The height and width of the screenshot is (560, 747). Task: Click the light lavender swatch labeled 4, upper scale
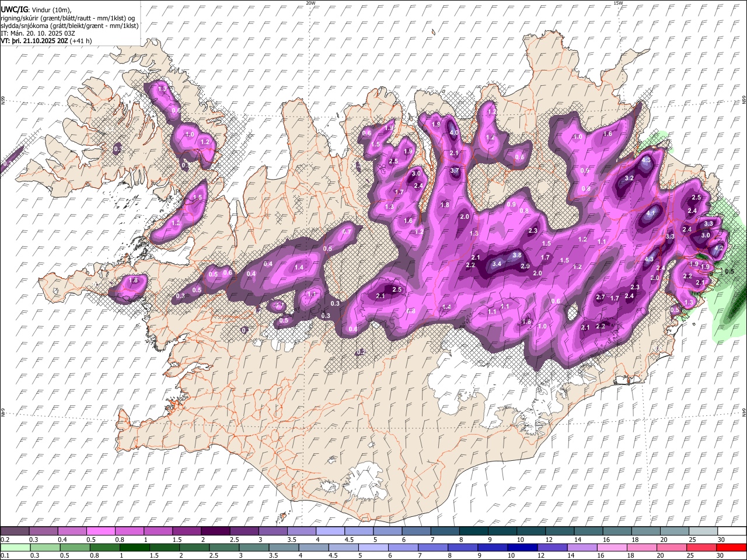click(x=329, y=531)
